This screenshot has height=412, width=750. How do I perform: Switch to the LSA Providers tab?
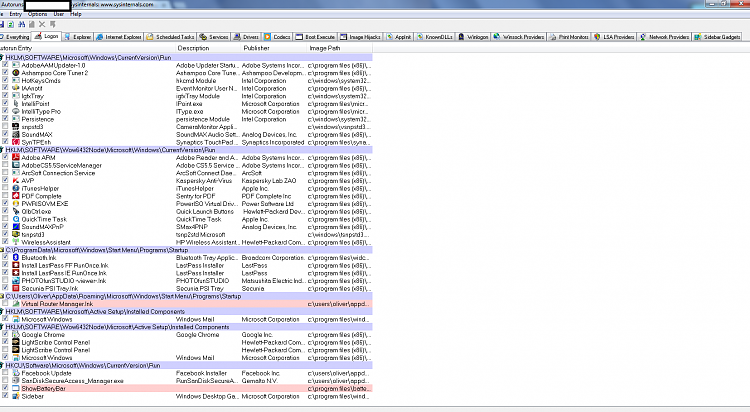point(614,37)
